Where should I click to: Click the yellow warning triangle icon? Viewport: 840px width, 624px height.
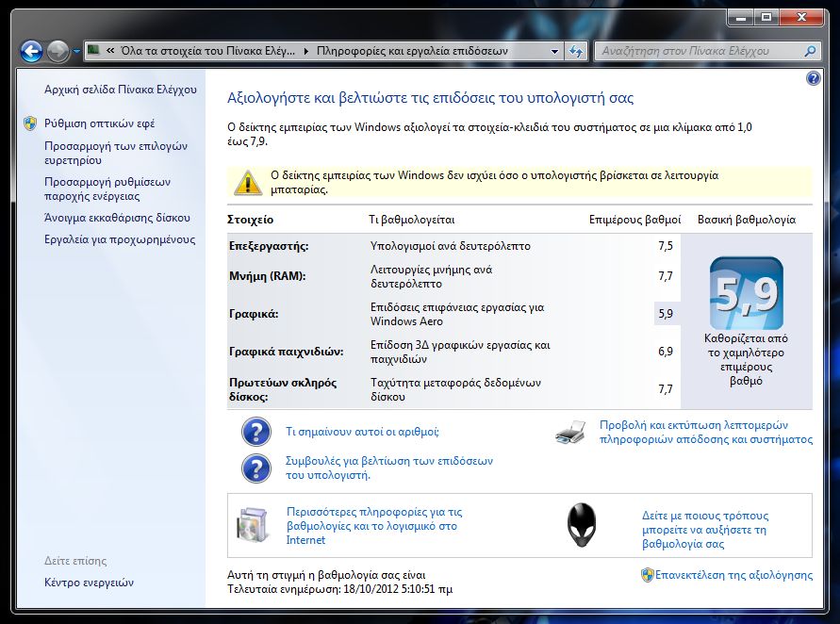click(248, 182)
